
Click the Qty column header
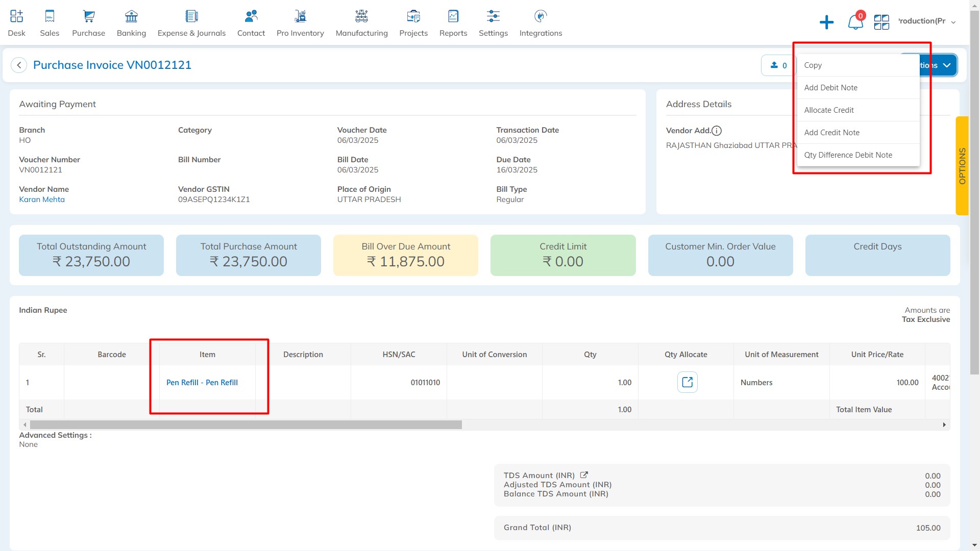point(590,355)
